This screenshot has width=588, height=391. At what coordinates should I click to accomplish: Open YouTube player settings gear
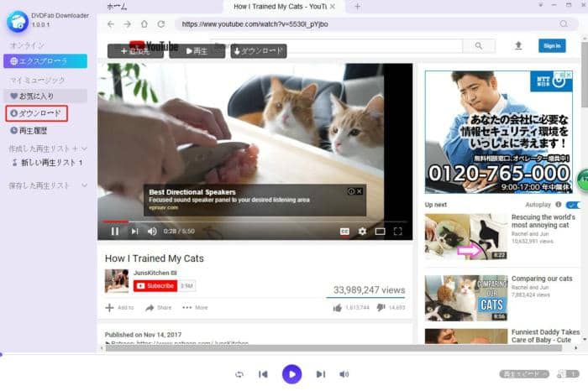click(362, 232)
